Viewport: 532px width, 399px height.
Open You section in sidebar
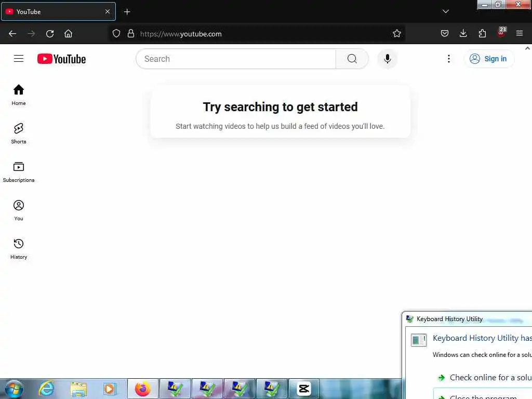(x=19, y=210)
